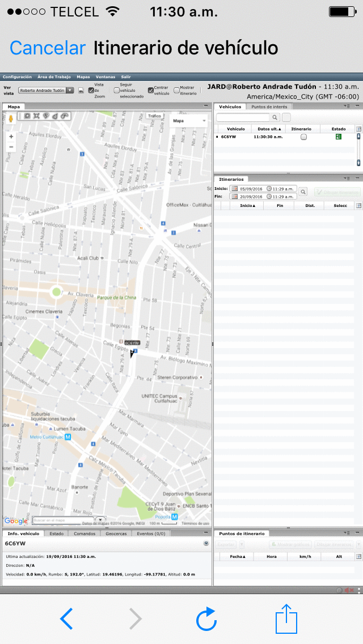Click the Street View pegman icon
Screen dimensions: 363x644
[x=11, y=119]
